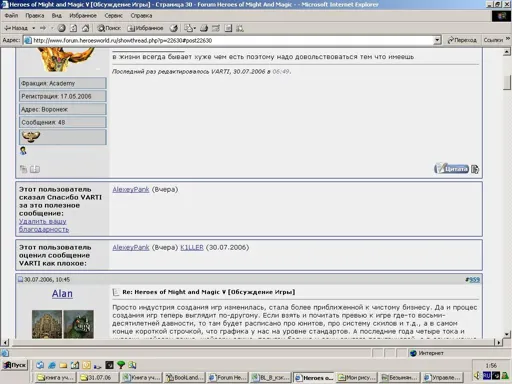Click the Mail toolbar icon
Viewport: 512px width, 384px height.
point(190,28)
